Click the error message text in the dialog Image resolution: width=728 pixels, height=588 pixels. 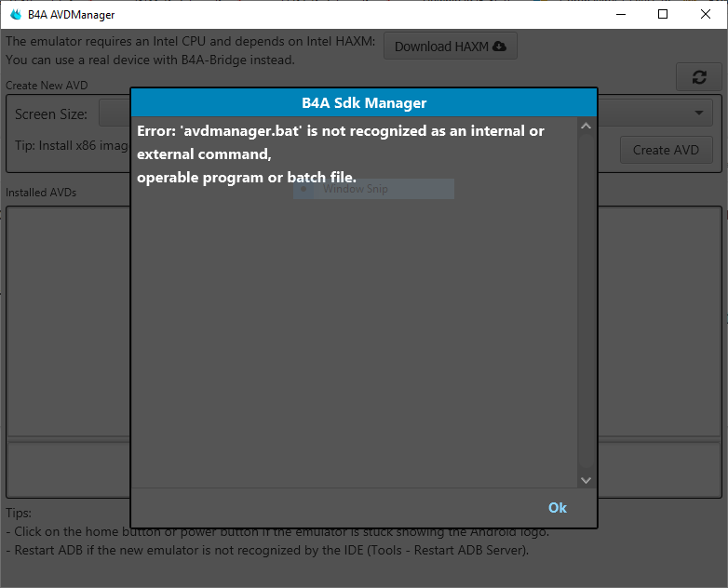click(341, 154)
